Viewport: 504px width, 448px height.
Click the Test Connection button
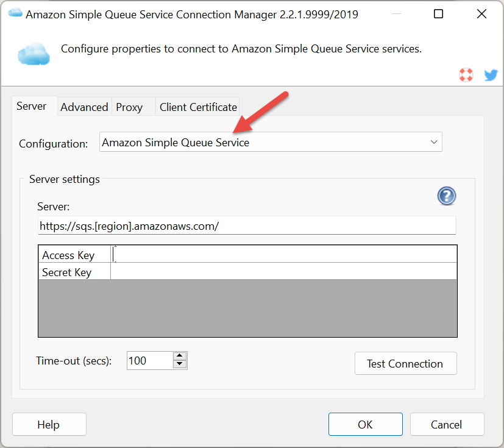(x=406, y=363)
